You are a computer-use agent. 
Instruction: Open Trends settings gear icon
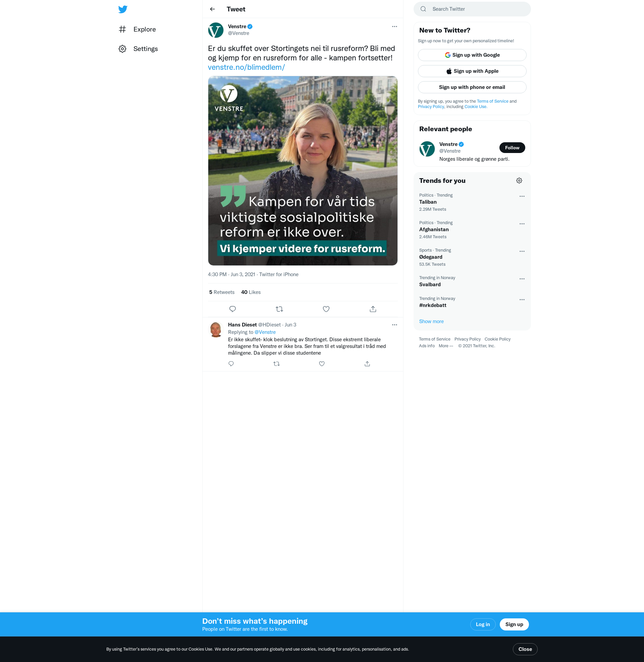point(519,181)
